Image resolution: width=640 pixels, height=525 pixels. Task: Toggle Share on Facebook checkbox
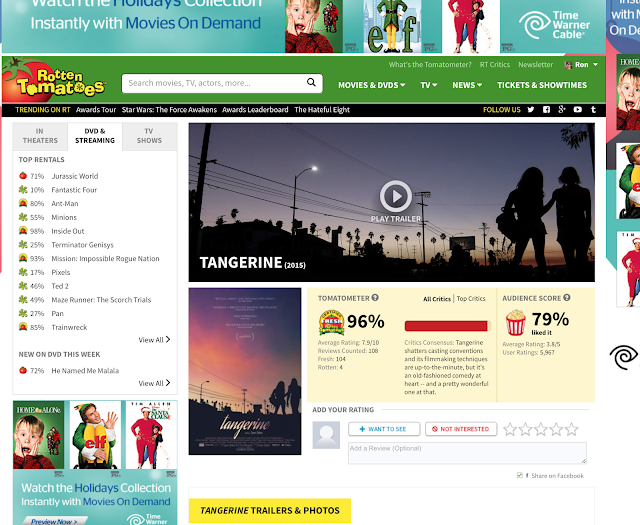[520, 475]
